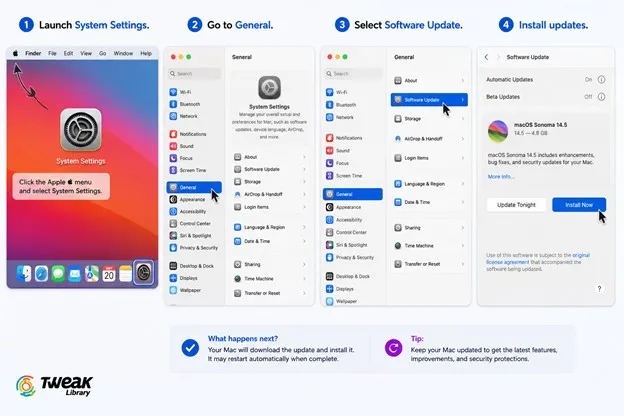
Task: Open the Apple menu in the menu bar
Action: (x=15, y=53)
